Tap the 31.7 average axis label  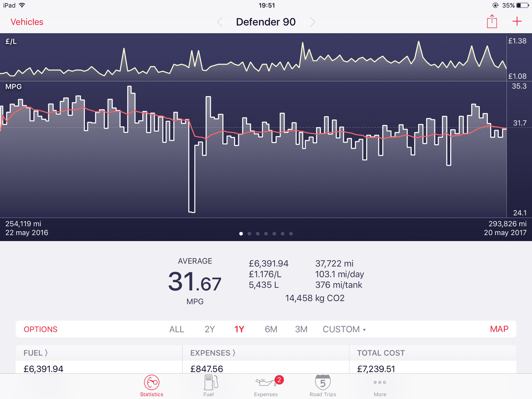point(520,123)
